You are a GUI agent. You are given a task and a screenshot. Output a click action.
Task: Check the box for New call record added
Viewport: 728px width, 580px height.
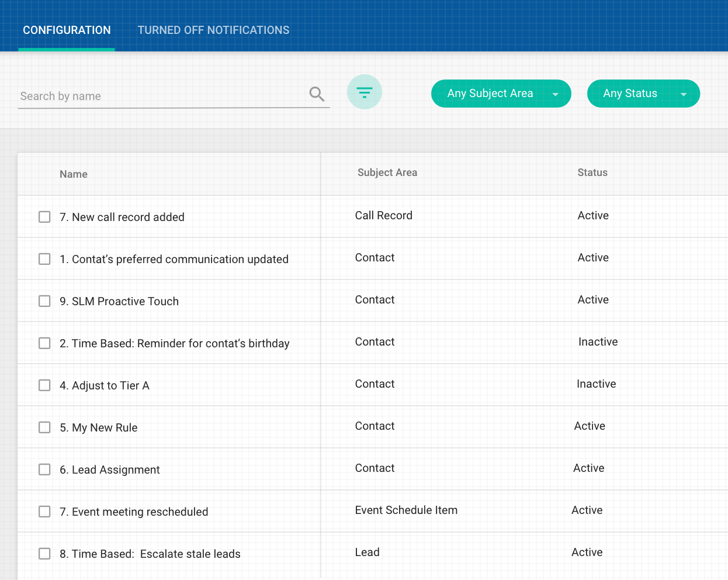44,217
